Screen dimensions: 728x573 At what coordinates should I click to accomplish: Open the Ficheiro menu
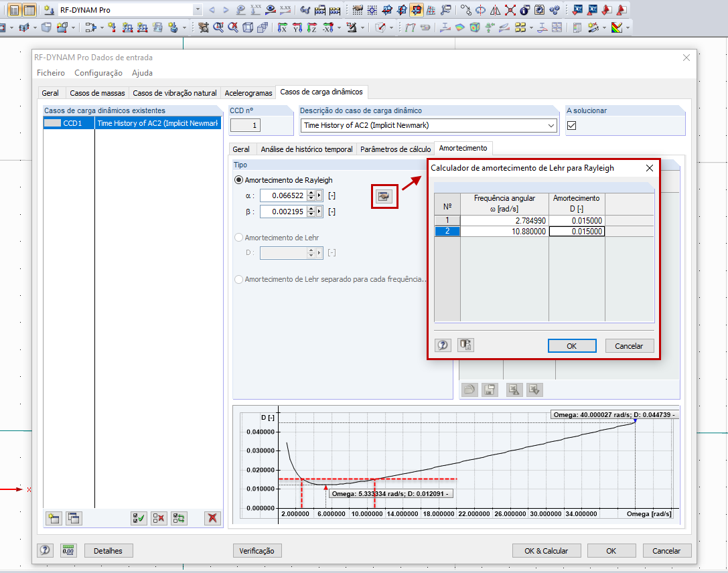click(x=51, y=73)
